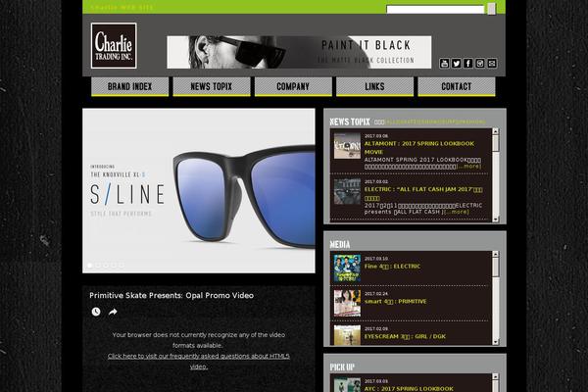The height and width of the screenshot is (392, 588).
Task: Click the smart magazine cover thumbnail
Action: point(347,303)
